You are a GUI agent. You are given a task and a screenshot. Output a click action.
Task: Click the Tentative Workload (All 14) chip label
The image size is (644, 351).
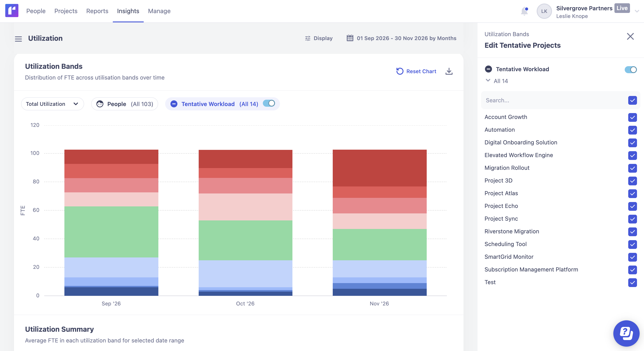coord(219,104)
